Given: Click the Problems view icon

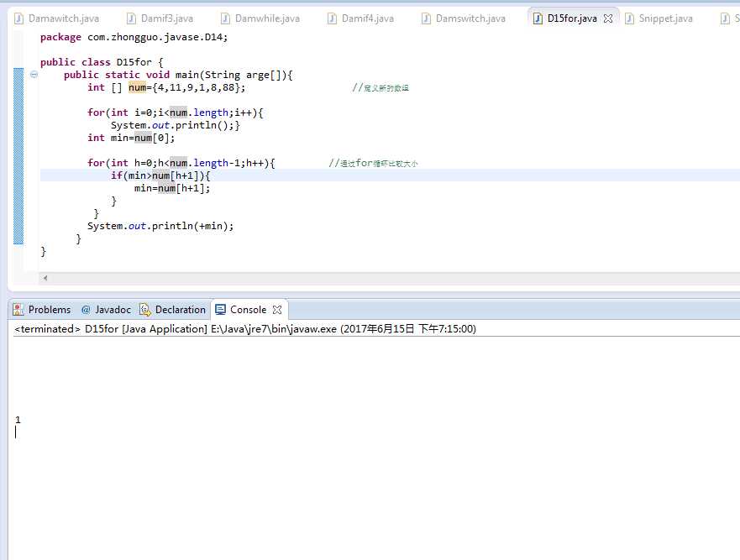Looking at the screenshot, I should coord(18,310).
